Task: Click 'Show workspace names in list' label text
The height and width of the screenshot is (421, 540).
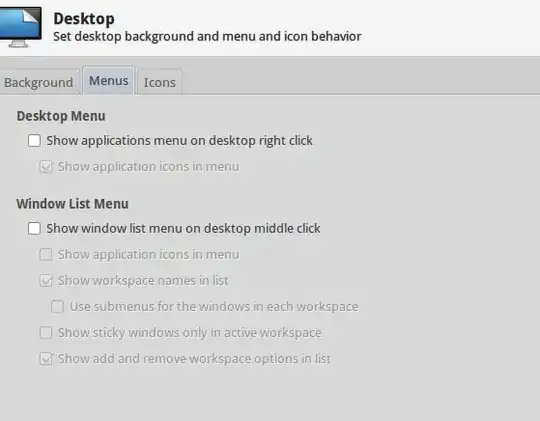Action: pos(143,280)
